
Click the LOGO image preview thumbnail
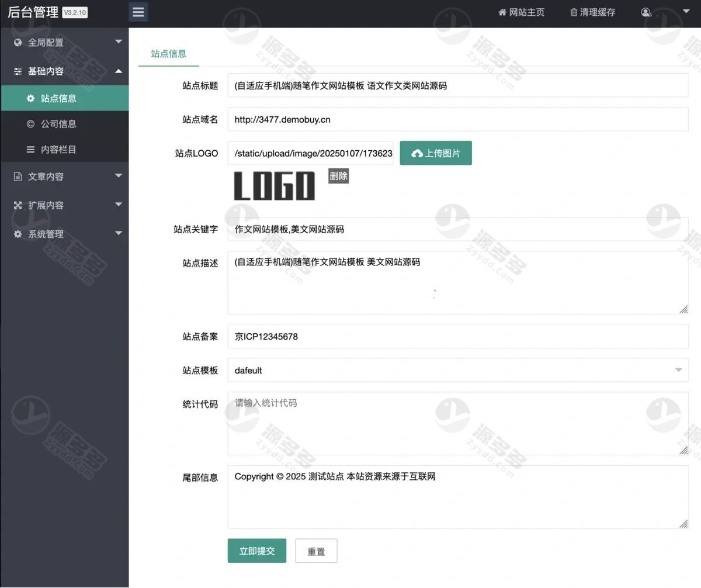[x=275, y=186]
